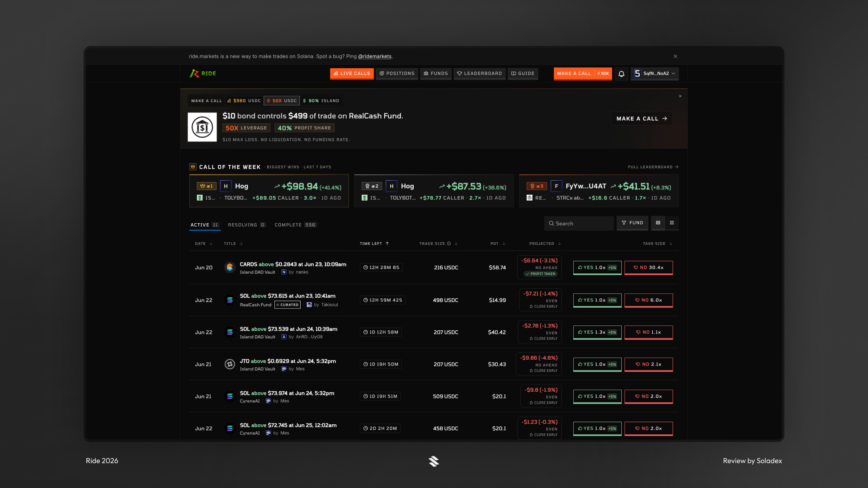This screenshot has width=868, height=488.
Task: Click the H avatar on first Hog card
Action: [226, 186]
